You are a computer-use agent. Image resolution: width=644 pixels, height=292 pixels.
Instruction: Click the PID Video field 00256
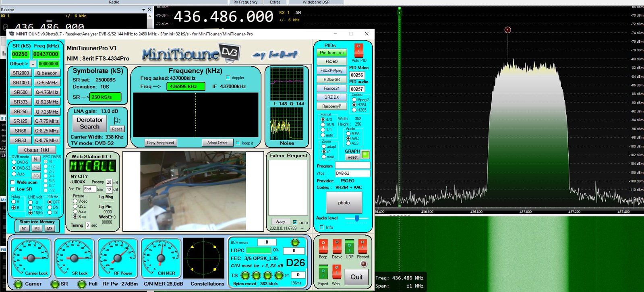[x=356, y=75]
